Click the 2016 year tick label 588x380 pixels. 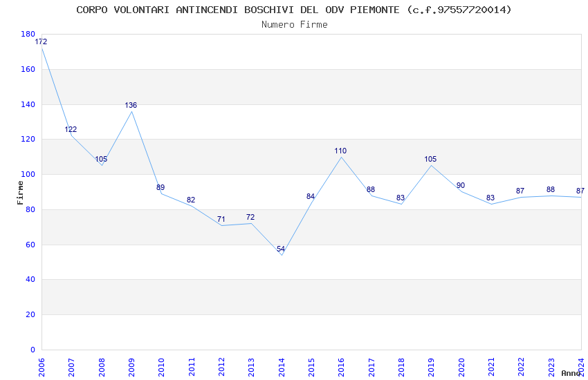tap(341, 368)
